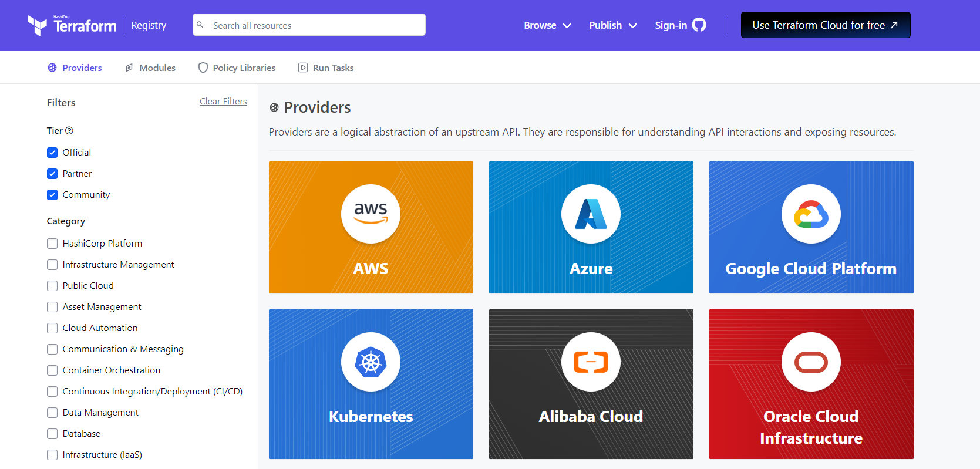The height and width of the screenshot is (469, 980).
Task: Switch to the Policy Libraries tab
Action: [x=237, y=68]
